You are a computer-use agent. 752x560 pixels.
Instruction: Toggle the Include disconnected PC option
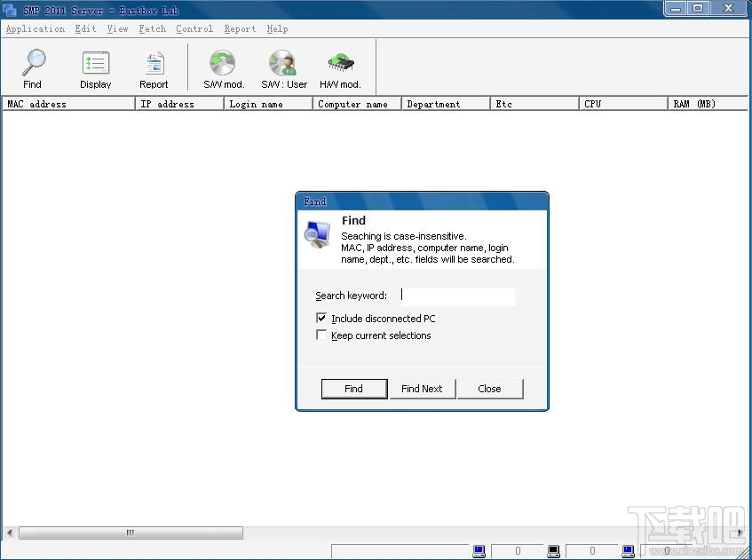[x=322, y=319]
